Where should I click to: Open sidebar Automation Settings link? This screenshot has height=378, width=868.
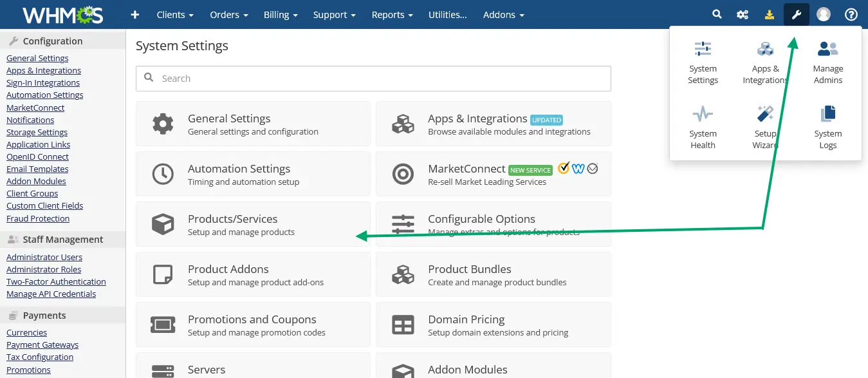pyautogui.click(x=45, y=95)
